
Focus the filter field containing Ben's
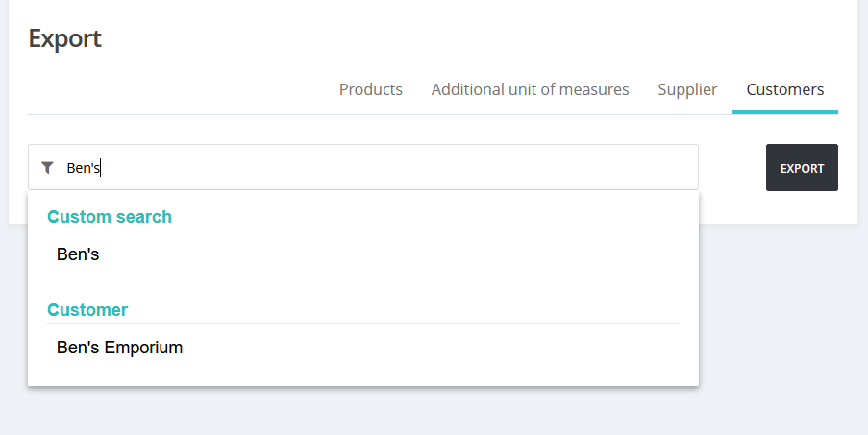click(x=363, y=167)
